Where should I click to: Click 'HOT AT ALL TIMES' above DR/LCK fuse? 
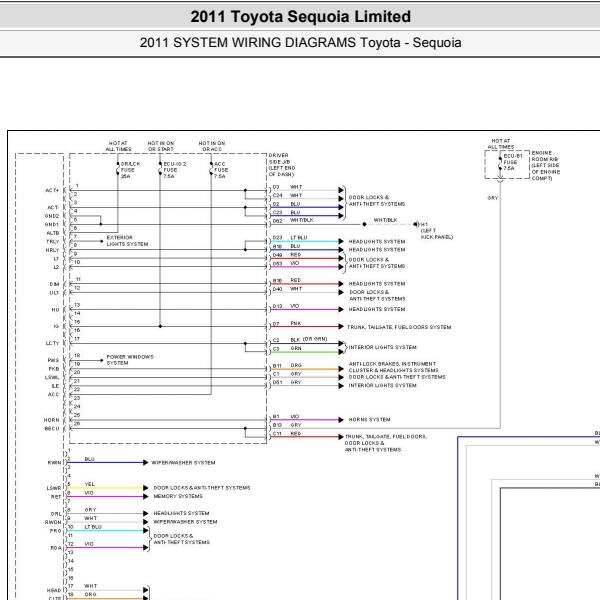point(118,146)
